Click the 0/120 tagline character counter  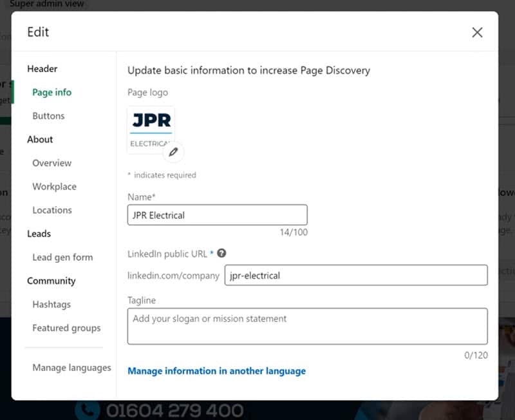click(x=476, y=355)
